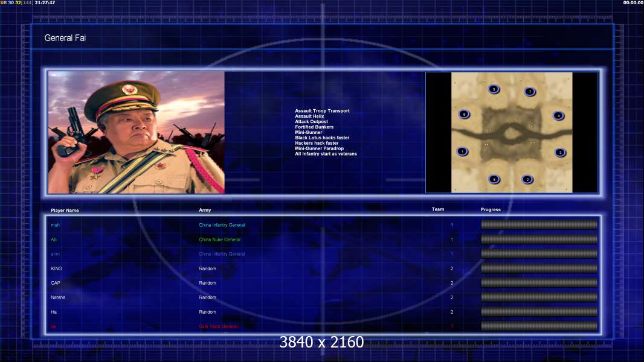The height and width of the screenshot is (362, 644).
Task: Click the 'Army' column header
Action: coord(205,210)
